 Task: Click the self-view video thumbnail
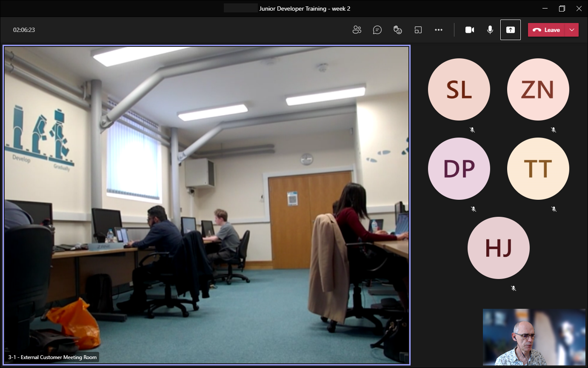tap(534, 337)
